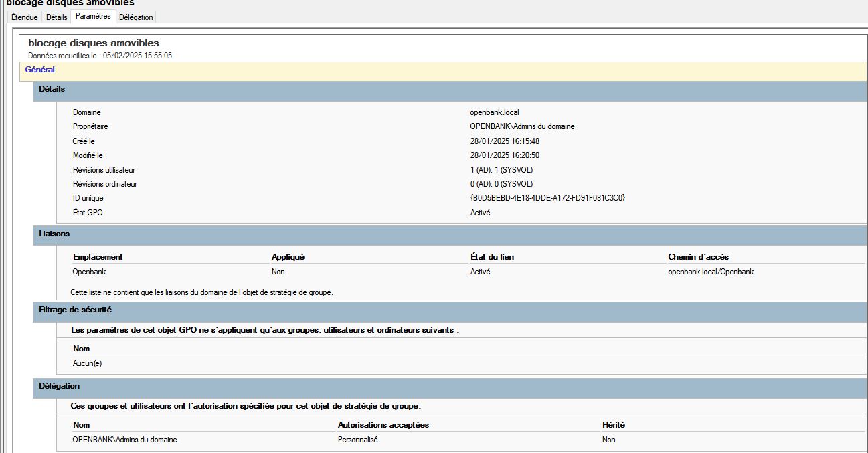Select the Propriétaire value Admins du domaine

(x=522, y=126)
